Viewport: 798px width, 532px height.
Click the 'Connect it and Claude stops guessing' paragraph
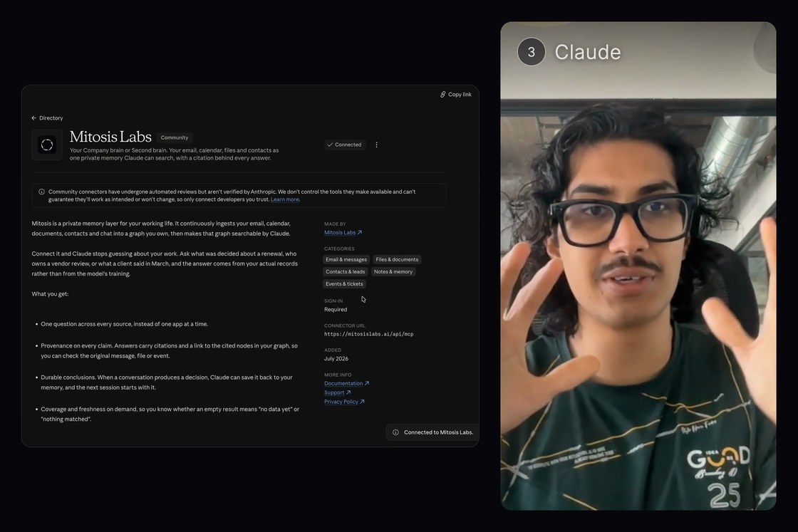[165, 264]
